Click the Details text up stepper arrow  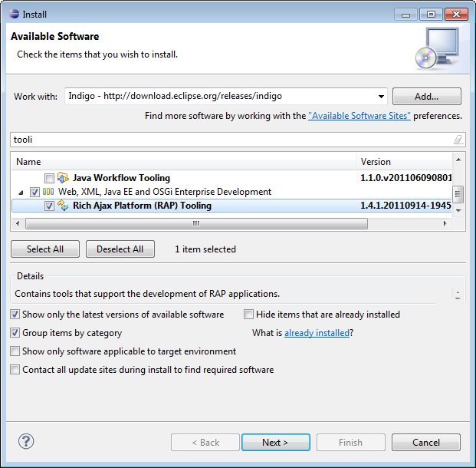458,292
